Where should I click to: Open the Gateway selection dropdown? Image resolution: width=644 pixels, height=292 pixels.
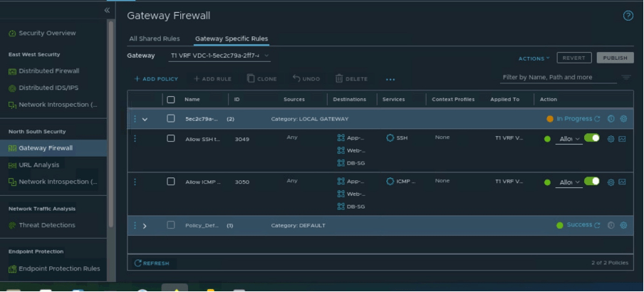tap(219, 56)
